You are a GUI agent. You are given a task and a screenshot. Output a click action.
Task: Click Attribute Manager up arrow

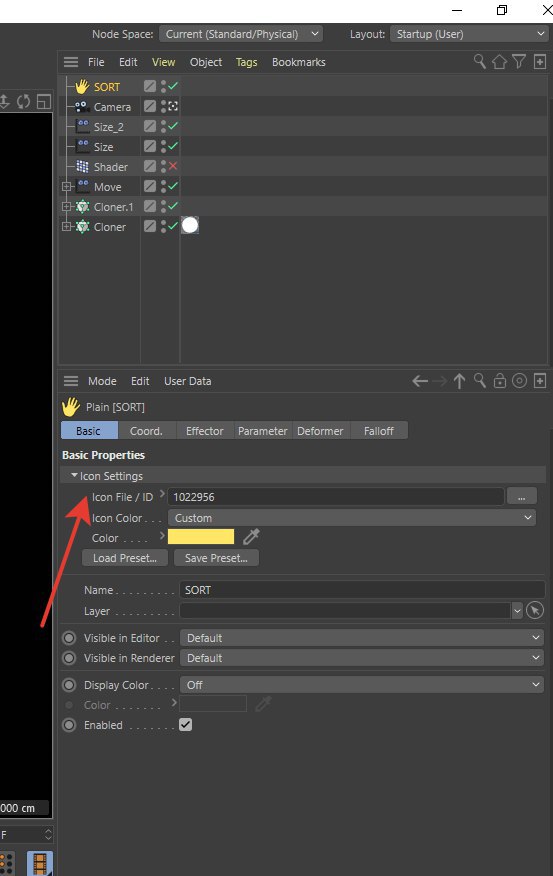point(459,381)
